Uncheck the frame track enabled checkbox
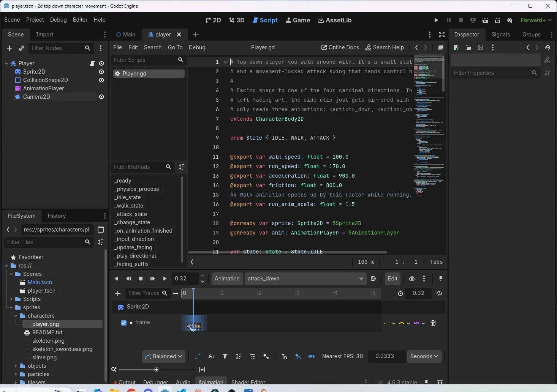557x392 pixels. click(x=124, y=323)
